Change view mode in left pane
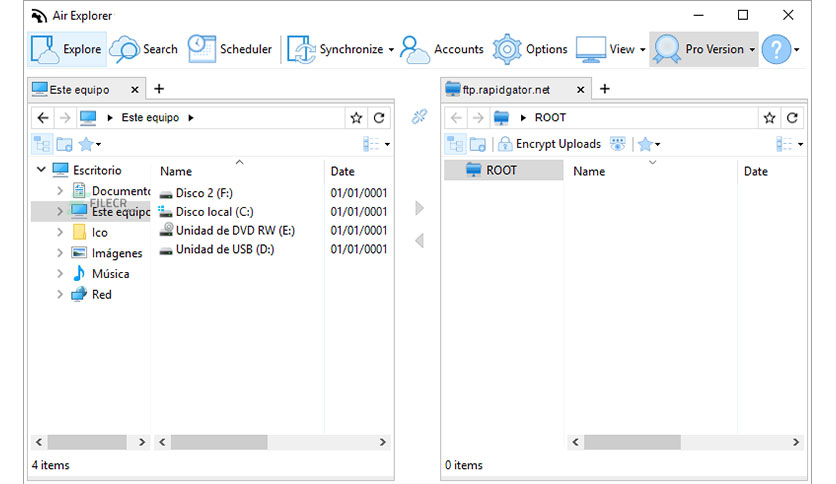The image size is (836, 484). pyautogui.click(x=376, y=144)
